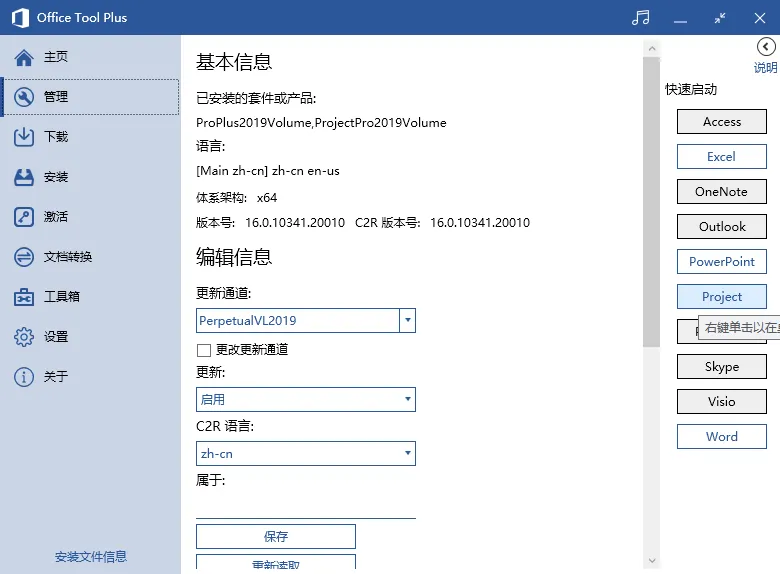The height and width of the screenshot is (574, 780).
Task: Click the wrench icon beside 管理
Action: coord(24,97)
